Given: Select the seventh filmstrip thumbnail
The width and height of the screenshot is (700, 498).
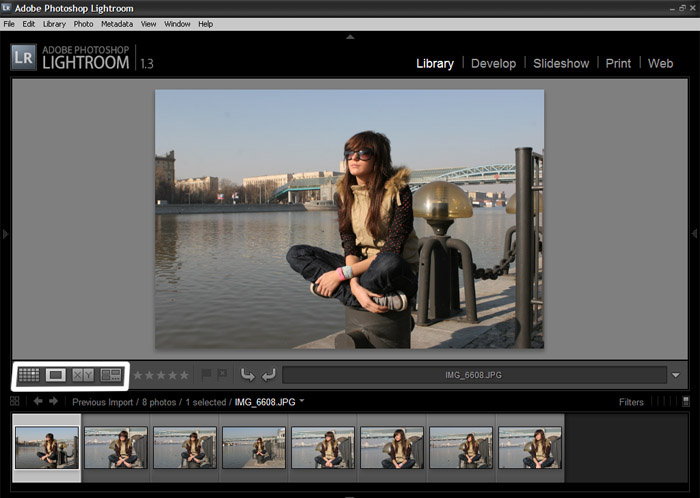Looking at the screenshot, I should pyautogui.click(x=461, y=447).
